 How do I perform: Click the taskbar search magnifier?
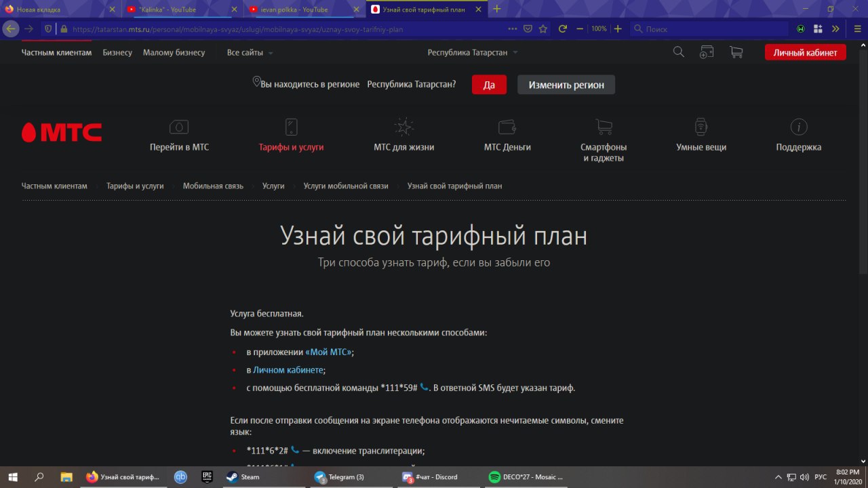(x=39, y=477)
